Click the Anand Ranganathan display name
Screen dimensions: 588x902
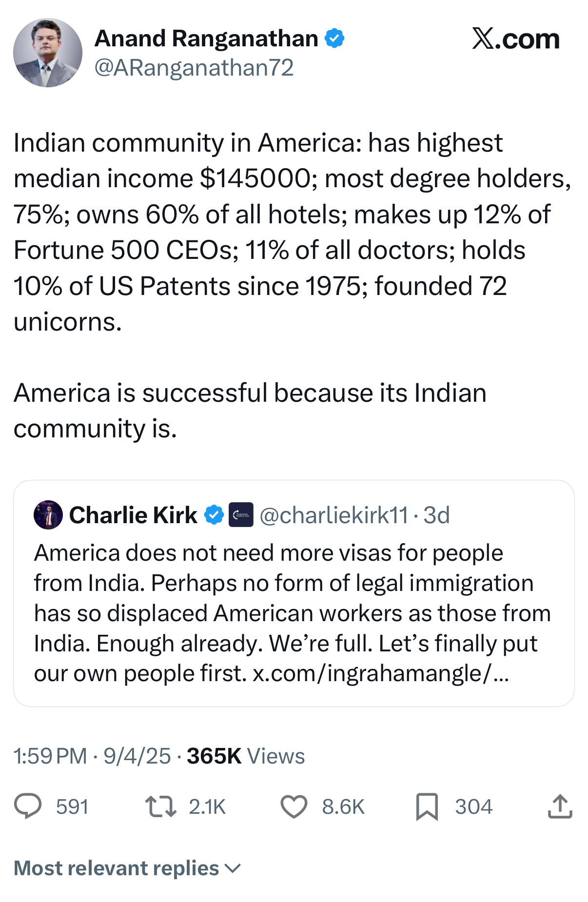[206, 39]
